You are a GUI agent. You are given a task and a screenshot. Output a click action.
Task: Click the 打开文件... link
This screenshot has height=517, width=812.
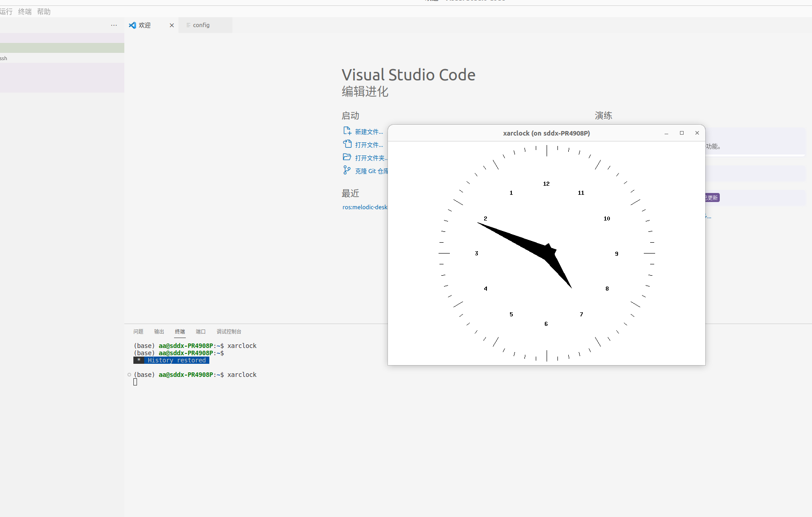[x=369, y=145]
